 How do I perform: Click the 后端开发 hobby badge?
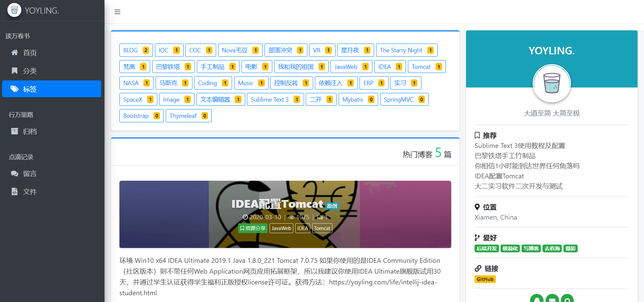(x=487, y=249)
